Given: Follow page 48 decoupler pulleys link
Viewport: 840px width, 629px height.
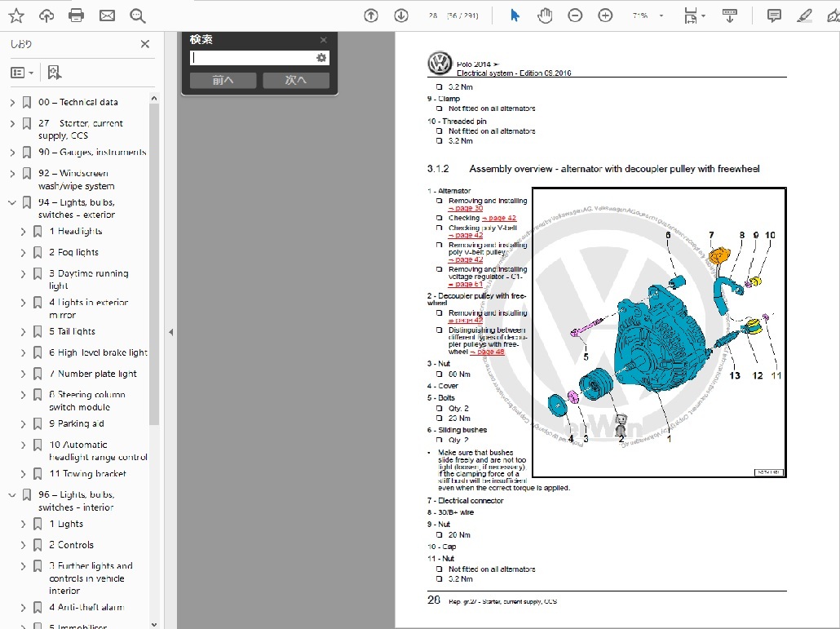Looking at the screenshot, I should (x=487, y=352).
